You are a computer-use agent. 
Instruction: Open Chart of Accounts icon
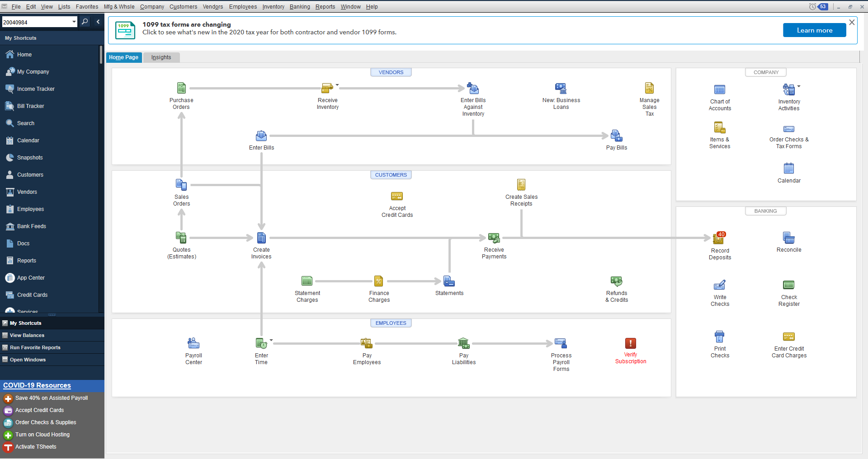pos(720,90)
